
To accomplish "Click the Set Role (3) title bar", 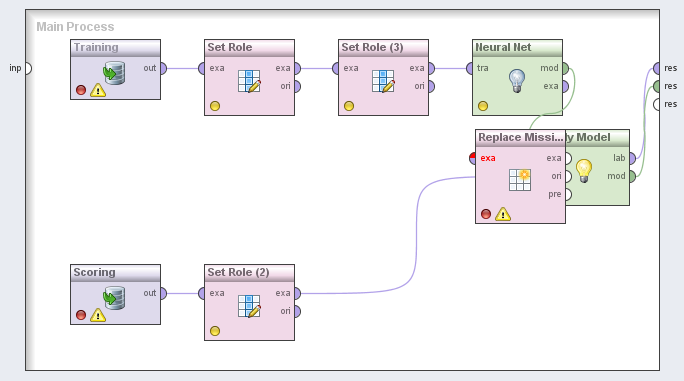I will 383,48.
